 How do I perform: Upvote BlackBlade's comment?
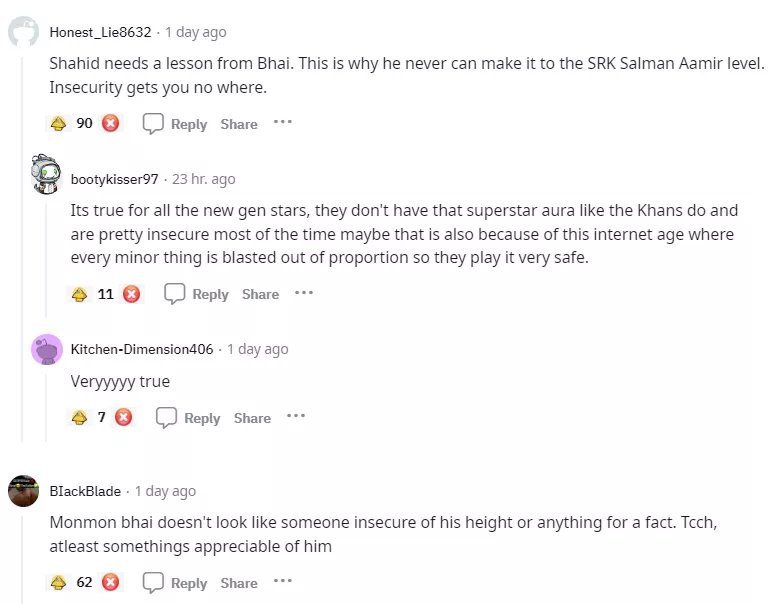click(59, 583)
